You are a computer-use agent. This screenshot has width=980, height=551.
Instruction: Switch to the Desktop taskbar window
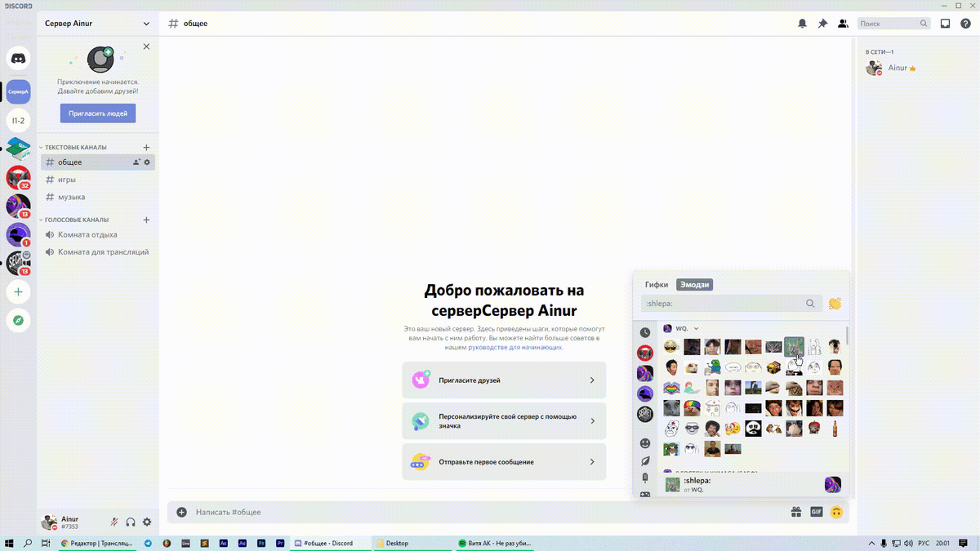[x=412, y=543]
